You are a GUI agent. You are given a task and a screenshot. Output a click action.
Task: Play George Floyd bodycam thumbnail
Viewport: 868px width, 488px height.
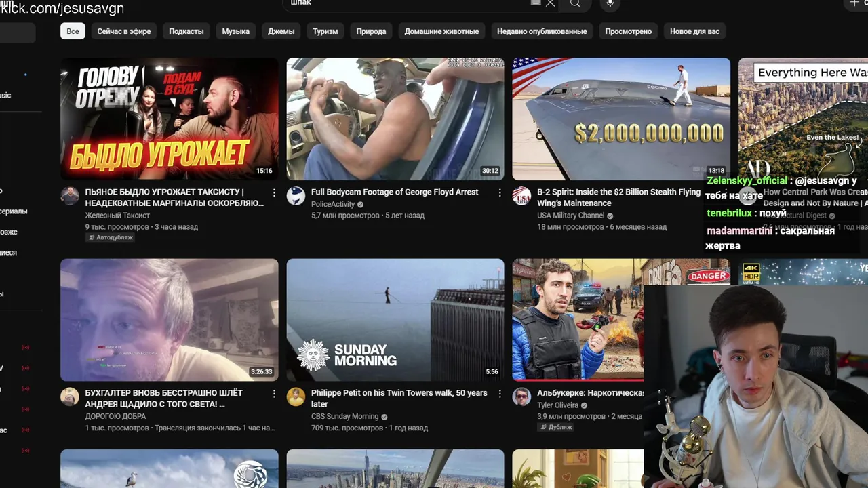395,119
